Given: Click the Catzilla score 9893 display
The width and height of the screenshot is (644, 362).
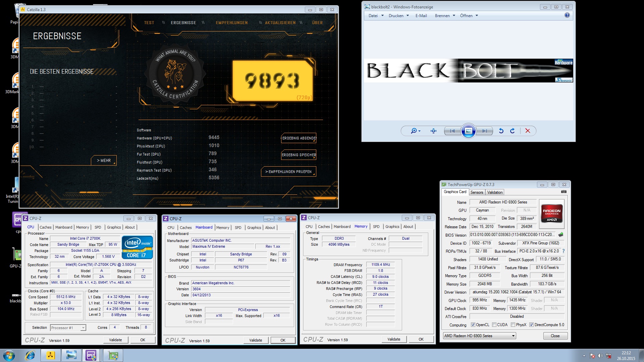Looking at the screenshot, I should (x=272, y=81).
